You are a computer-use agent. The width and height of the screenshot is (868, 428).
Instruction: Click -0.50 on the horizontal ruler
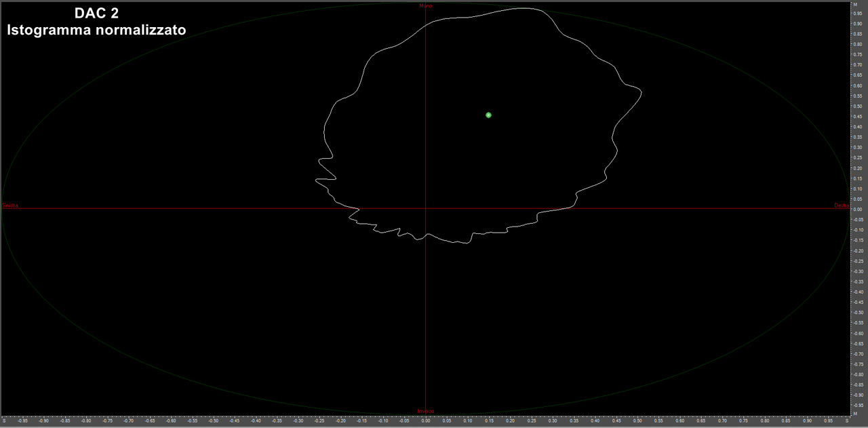coord(213,421)
